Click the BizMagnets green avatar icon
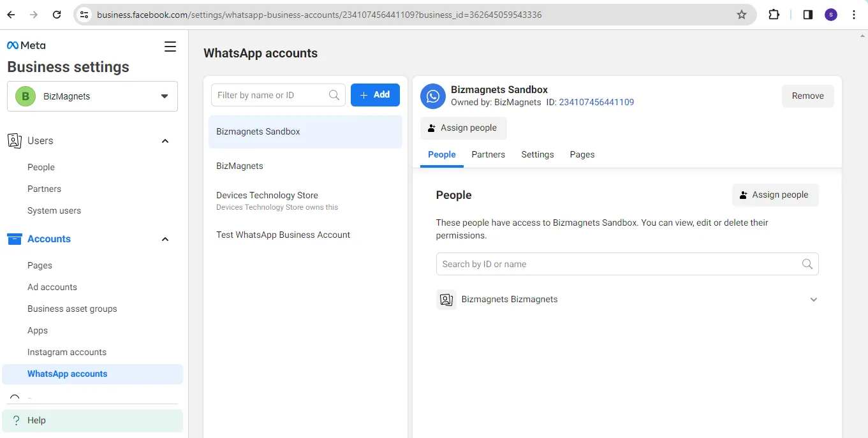Screen dimensions: 868x438 [26, 96]
